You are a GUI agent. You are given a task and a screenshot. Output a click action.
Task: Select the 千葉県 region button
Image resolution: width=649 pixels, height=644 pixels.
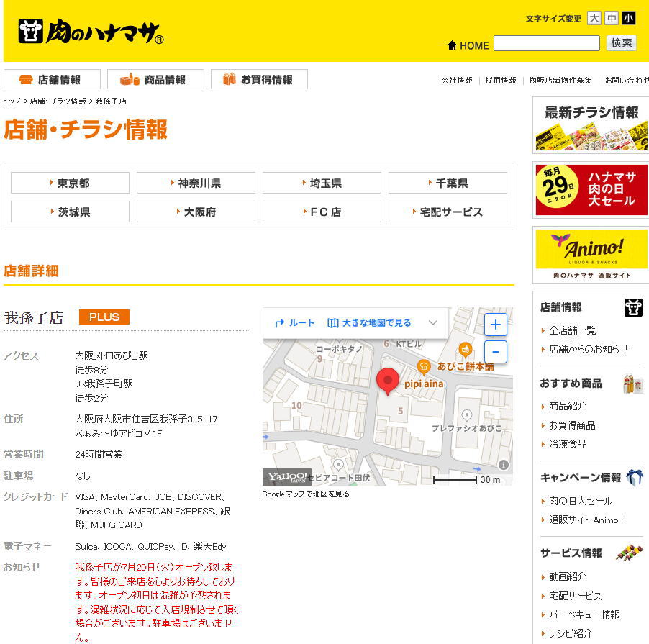(448, 183)
